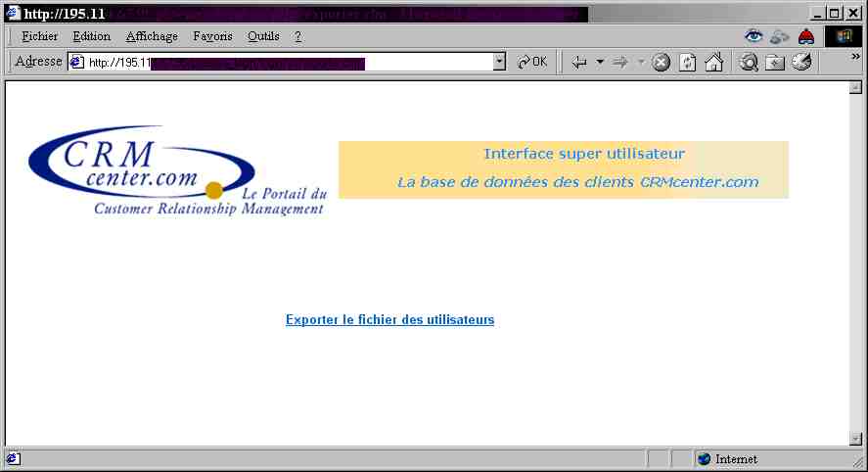
Task: Expand the Forward history dropdown arrow
Action: pos(641,62)
